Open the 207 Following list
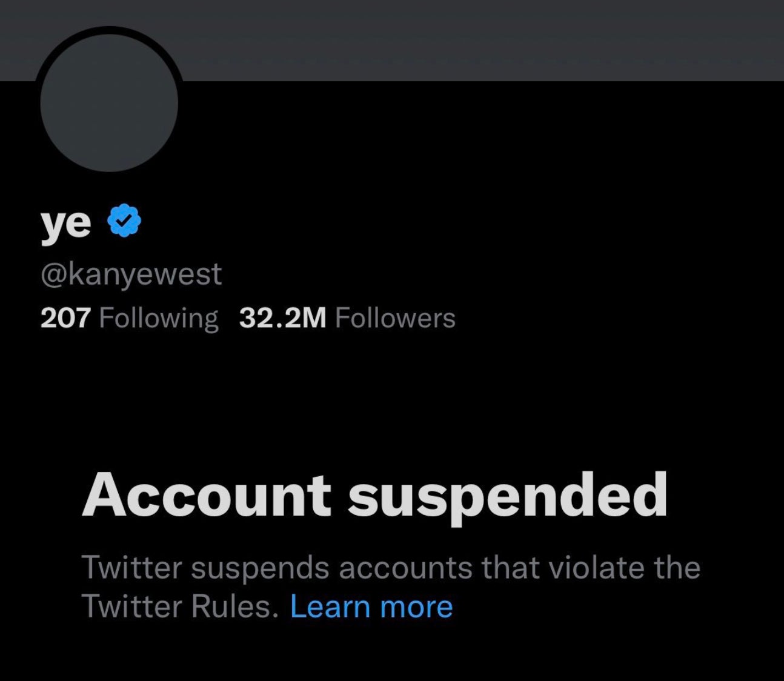 click(129, 318)
